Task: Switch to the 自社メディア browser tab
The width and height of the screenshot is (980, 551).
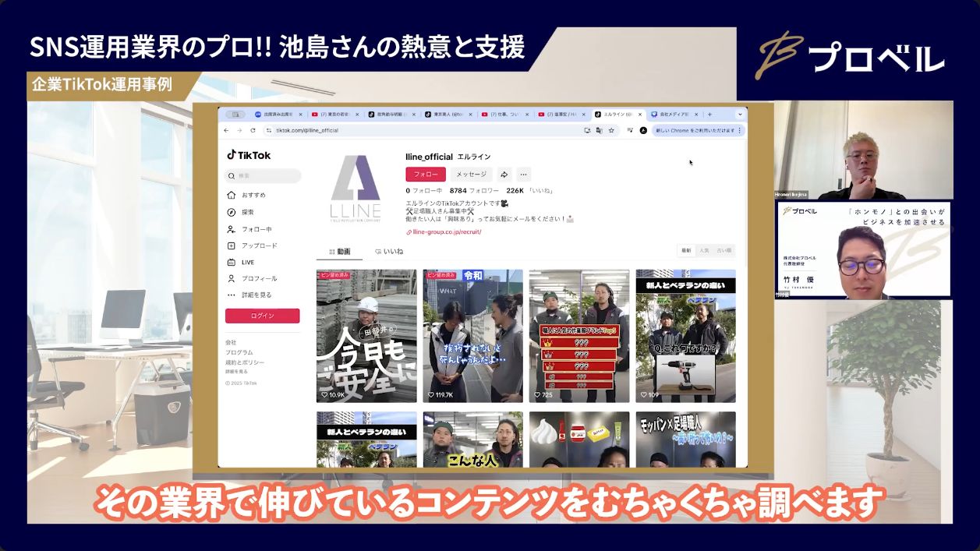Action: click(675, 115)
